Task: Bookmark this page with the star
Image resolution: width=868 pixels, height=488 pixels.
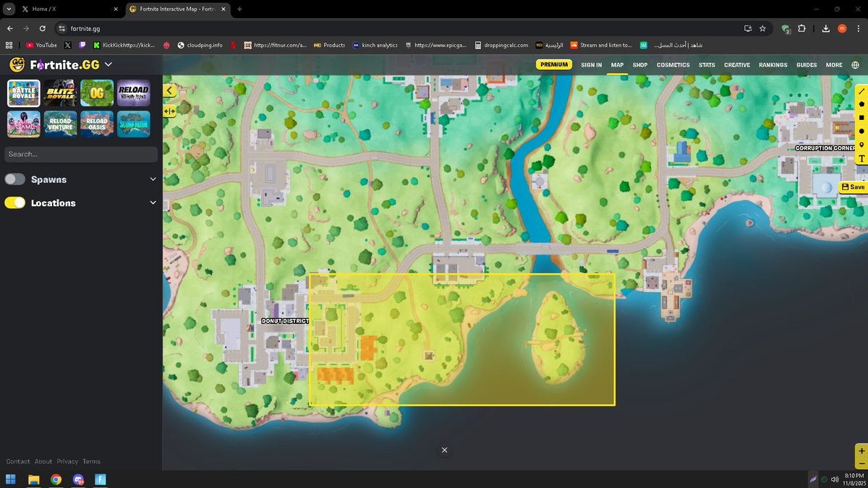Action: point(762,28)
